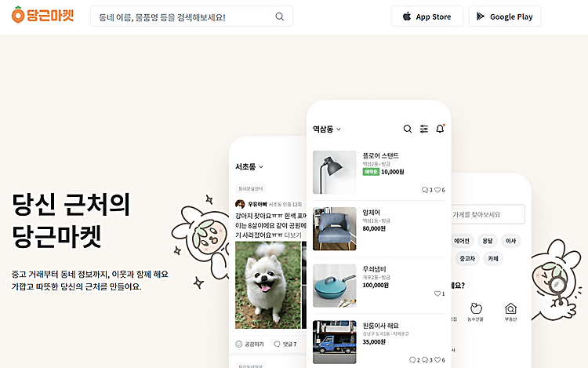The image size is (588, 368).
Task: Open the App Store download button
Action: click(x=426, y=16)
